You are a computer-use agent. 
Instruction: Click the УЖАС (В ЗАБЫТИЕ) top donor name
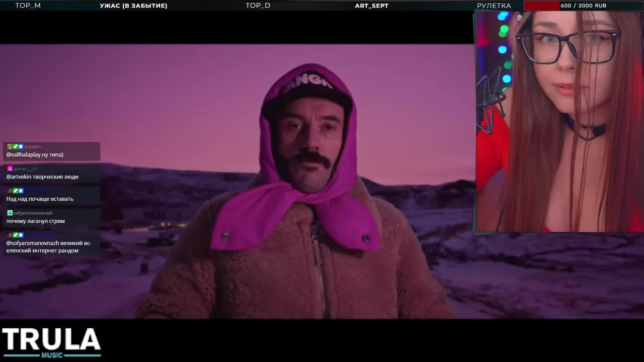(133, 6)
